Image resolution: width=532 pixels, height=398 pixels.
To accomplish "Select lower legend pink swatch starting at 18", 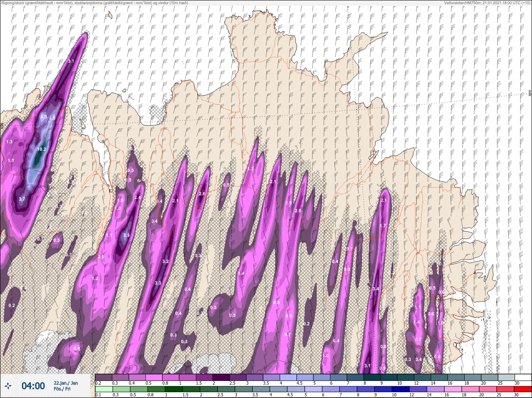I will pyautogui.click(x=470, y=389).
